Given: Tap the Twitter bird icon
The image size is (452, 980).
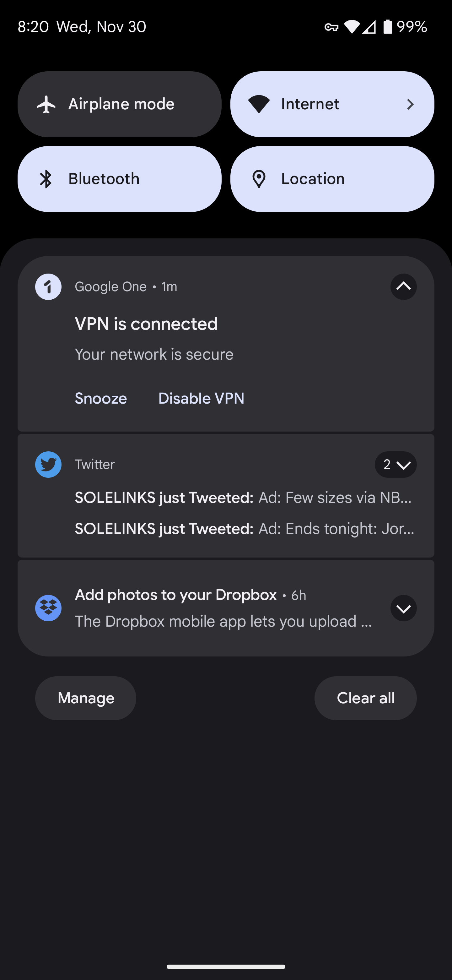Looking at the screenshot, I should point(48,465).
